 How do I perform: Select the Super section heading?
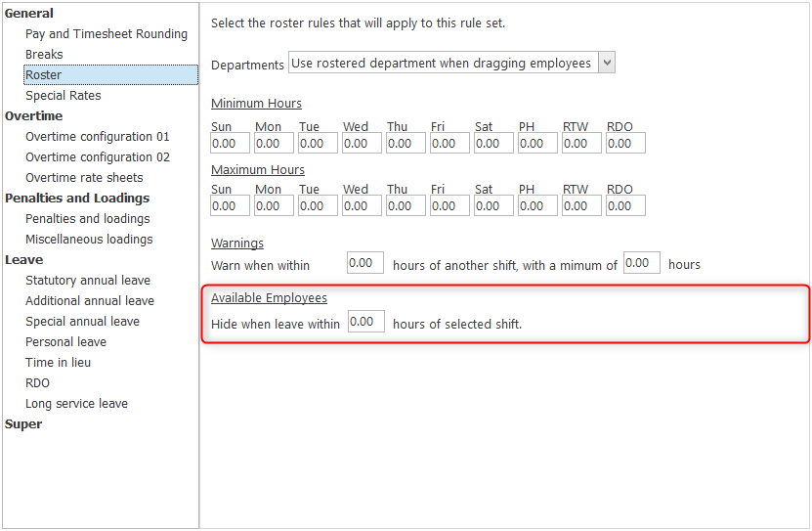click(x=23, y=423)
